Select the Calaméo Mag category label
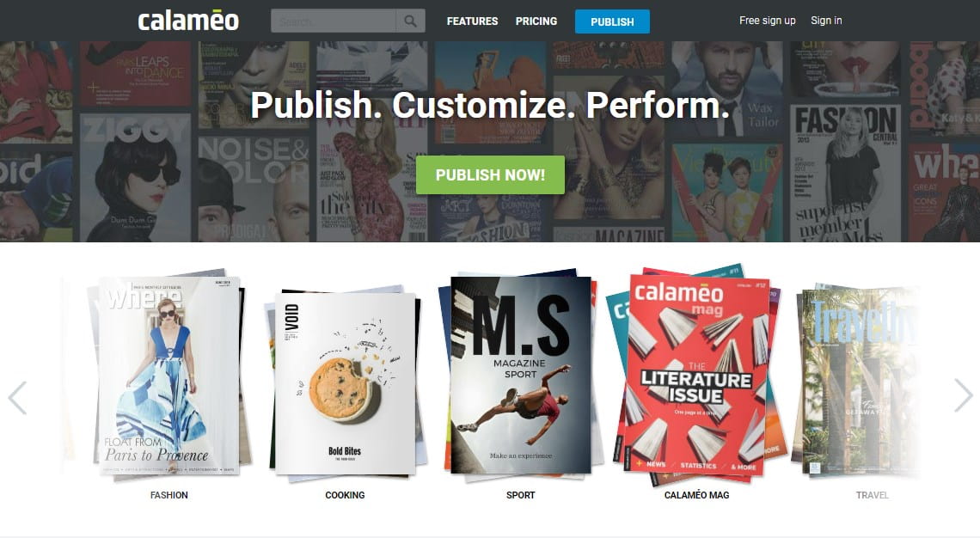980x538 pixels. (x=697, y=495)
